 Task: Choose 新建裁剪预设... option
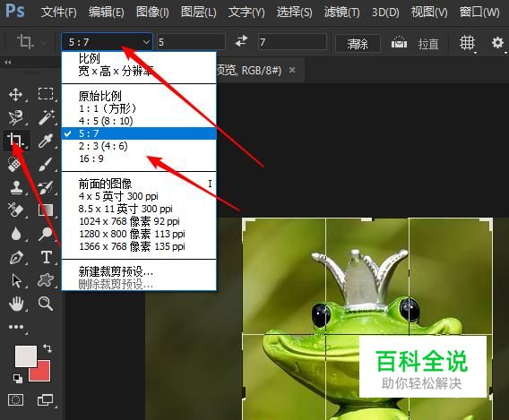[139, 271]
